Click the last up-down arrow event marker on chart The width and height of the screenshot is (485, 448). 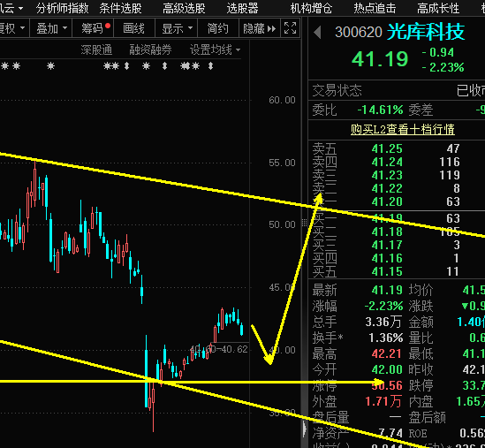coord(210,66)
